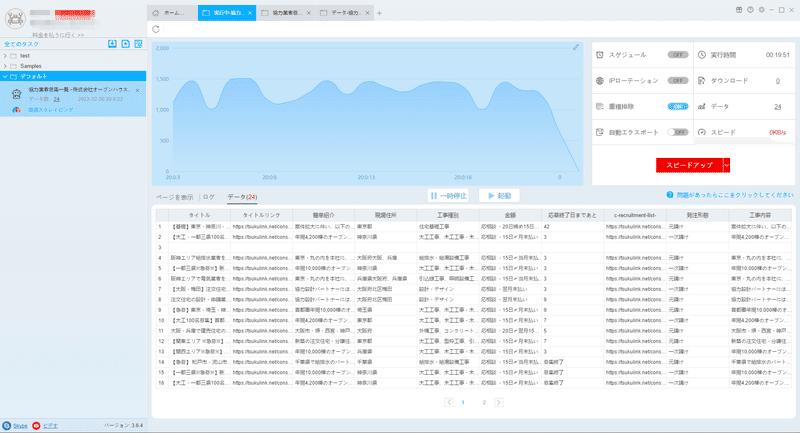Click the スケジュール alarm clock icon
This screenshot has height=433, width=800.
600,55
